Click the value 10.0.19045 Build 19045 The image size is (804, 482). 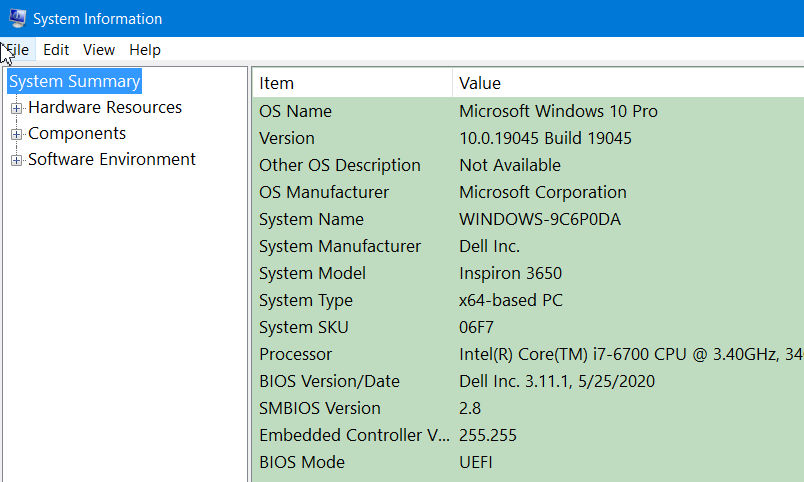[545, 138]
